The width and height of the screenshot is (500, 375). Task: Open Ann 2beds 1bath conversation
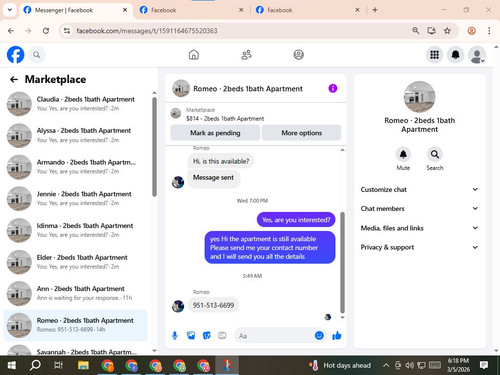76,293
